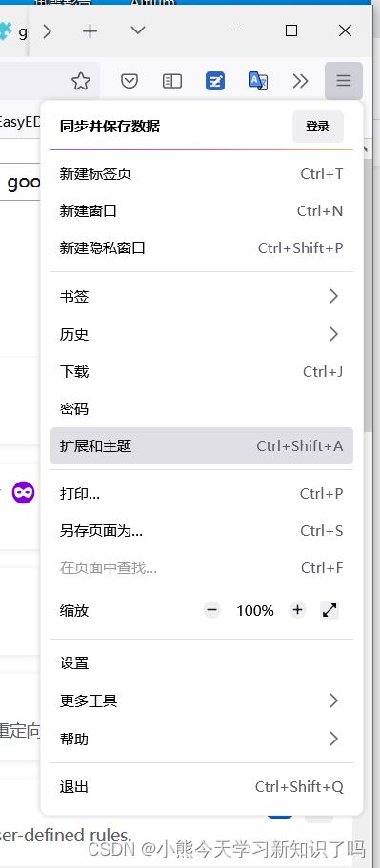
Task: Open 设置 from the menu
Action: pyautogui.click(x=202, y=663)
